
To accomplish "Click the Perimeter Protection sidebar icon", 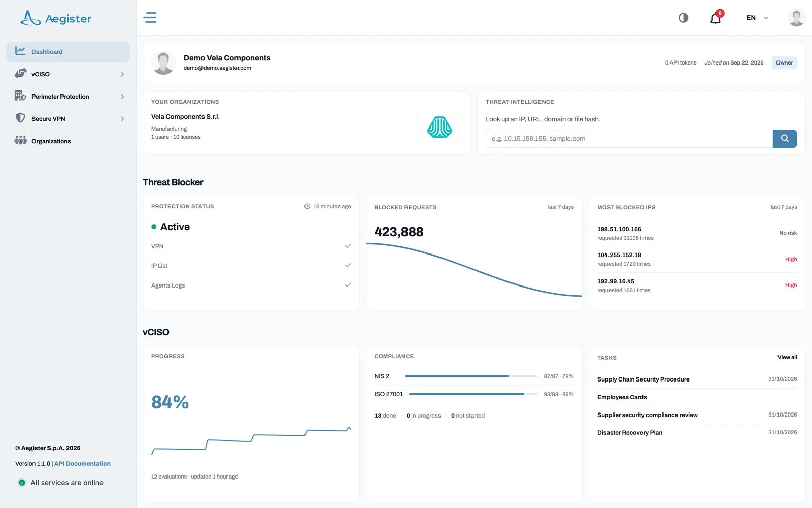I will (20, 96).
